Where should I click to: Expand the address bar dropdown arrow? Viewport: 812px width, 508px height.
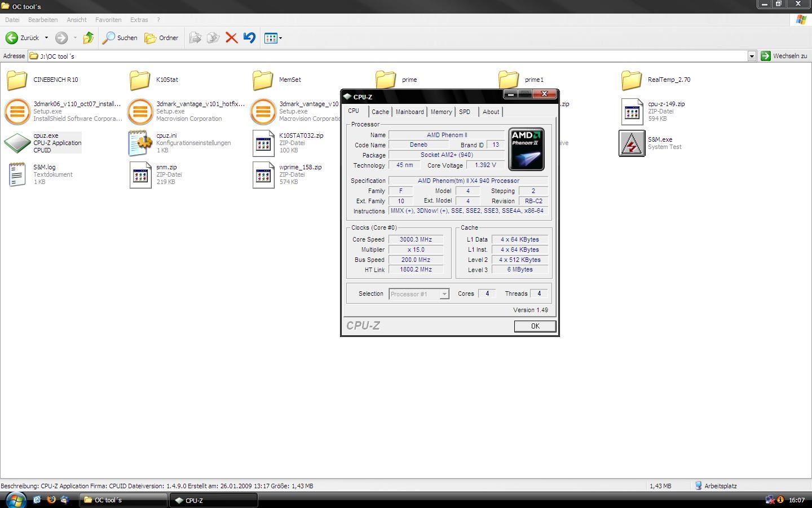tap(752, 56)
